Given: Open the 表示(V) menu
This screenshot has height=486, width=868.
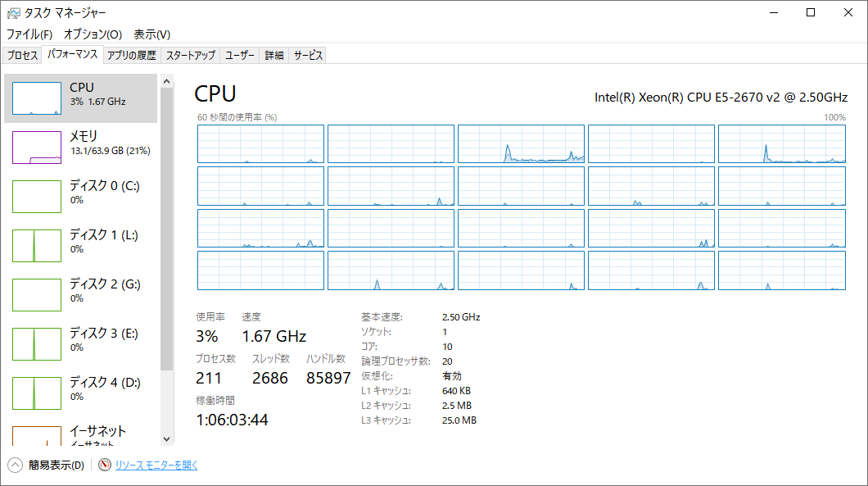Looking at the screenshot, I should (151, 34).
